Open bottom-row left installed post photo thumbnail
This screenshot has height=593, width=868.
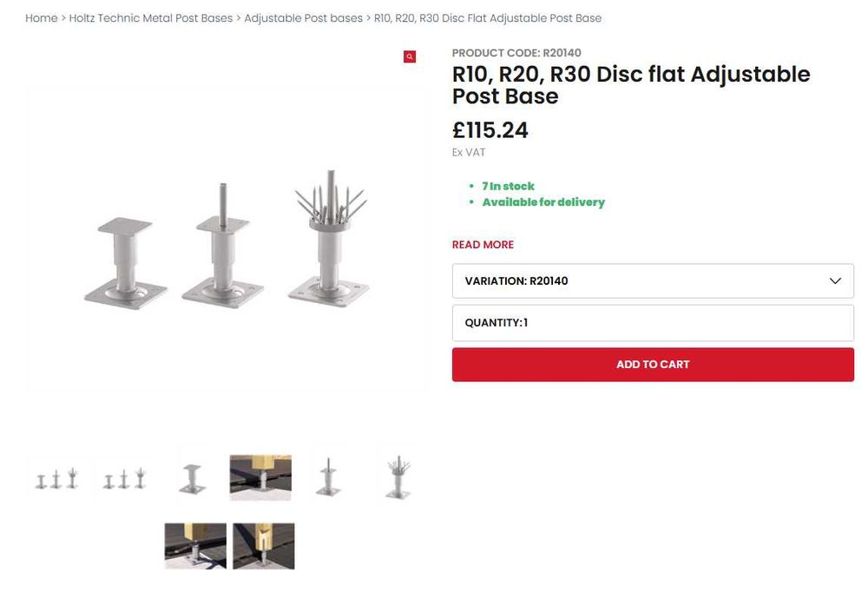195,545
